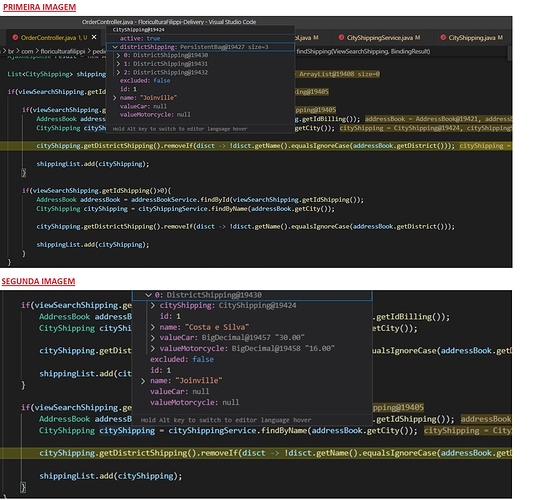Expand valueMotorcycle BigDecimal "16.00" node
This screenshot has height=500, width=547.
pos(153,349)
